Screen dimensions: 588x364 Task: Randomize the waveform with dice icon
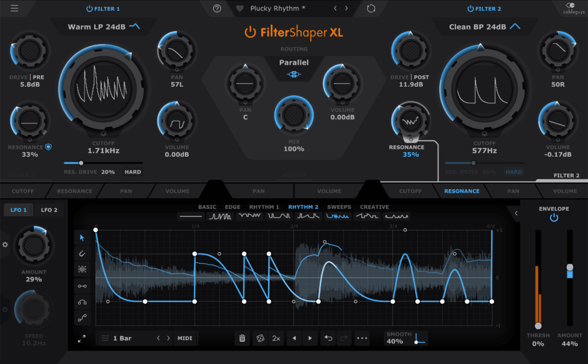point(260,338)
